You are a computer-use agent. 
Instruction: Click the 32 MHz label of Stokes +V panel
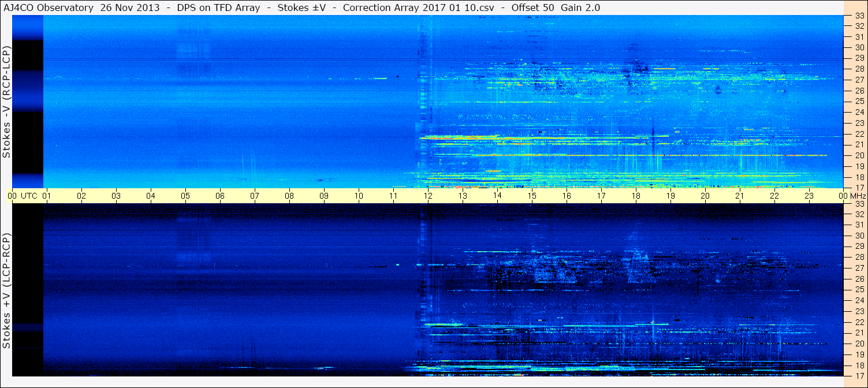[859, 214]
